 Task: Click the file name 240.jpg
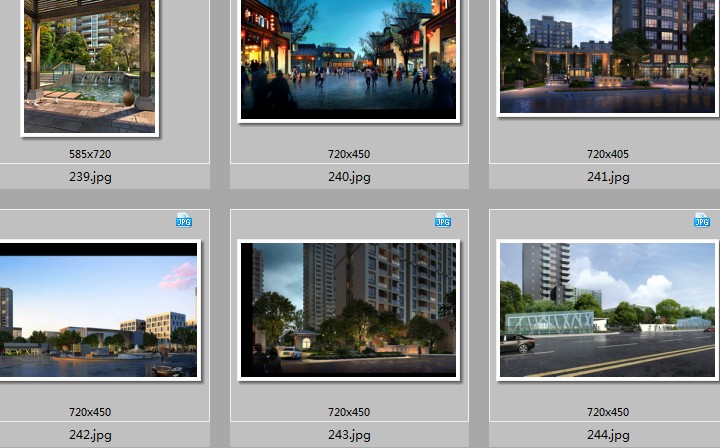[349, 177]
